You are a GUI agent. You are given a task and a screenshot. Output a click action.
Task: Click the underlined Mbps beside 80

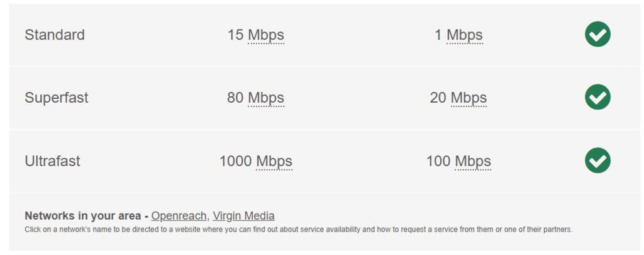(266, 98)
